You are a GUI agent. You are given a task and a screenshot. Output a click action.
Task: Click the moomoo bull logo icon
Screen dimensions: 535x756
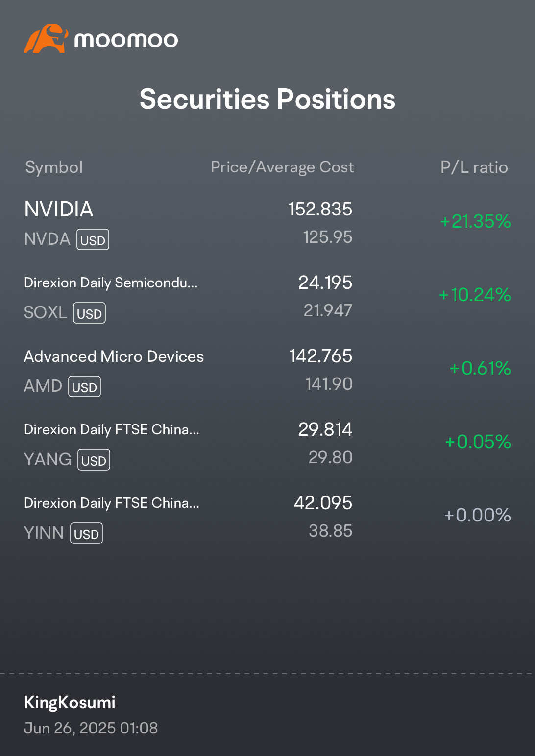pos(46,38)
